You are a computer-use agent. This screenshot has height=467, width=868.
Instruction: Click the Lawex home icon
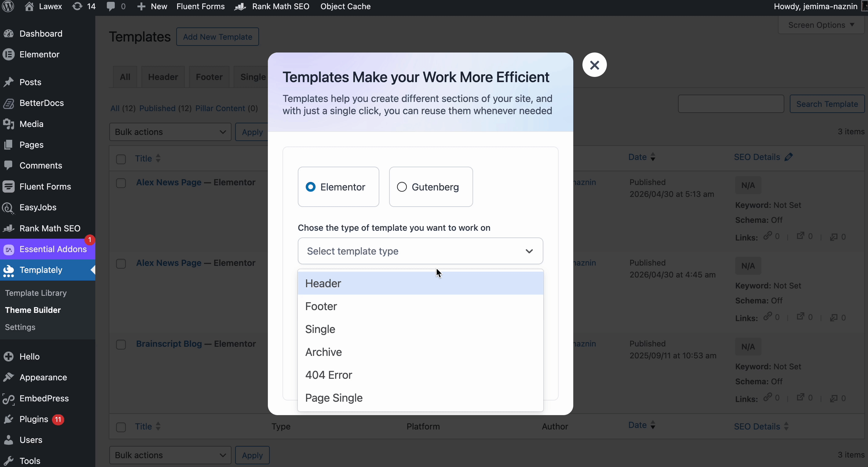(x=29, y=6)
